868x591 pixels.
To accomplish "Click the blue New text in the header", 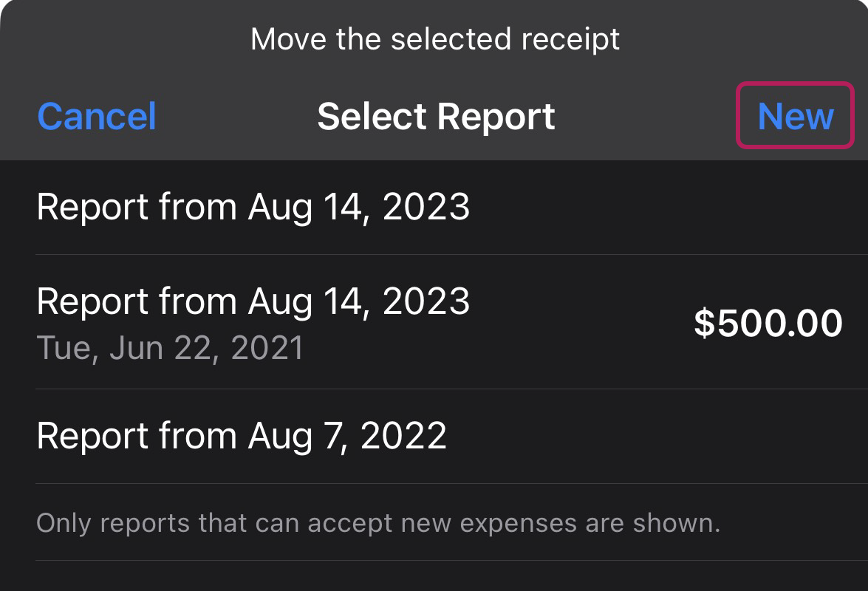I will tap(796, 116).
